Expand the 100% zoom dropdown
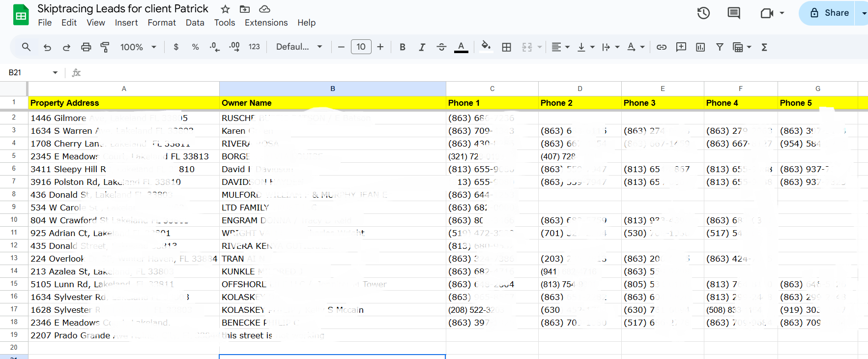The width and height of the screenshot is (868, 359). pyautogui.click(x=138, y=47)
